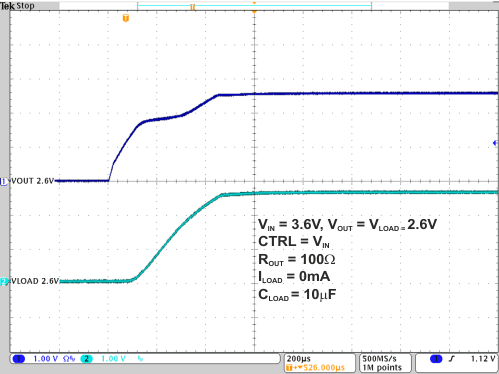Click center trigger point marker at top
This screenshot has width=499, height=374.
tap(254, 12)
